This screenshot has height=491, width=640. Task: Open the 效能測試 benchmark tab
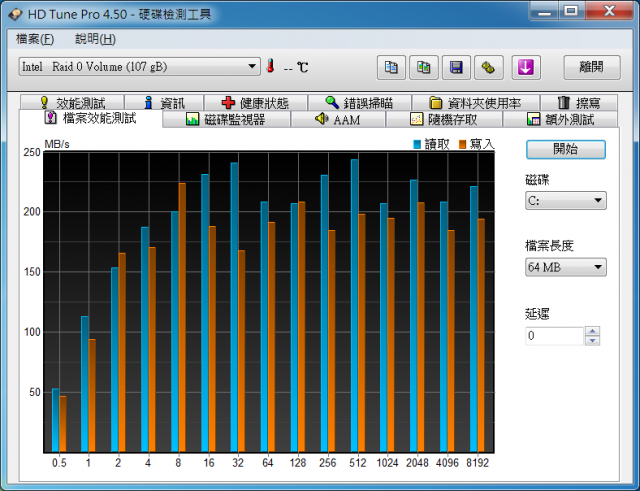point(72,102)
